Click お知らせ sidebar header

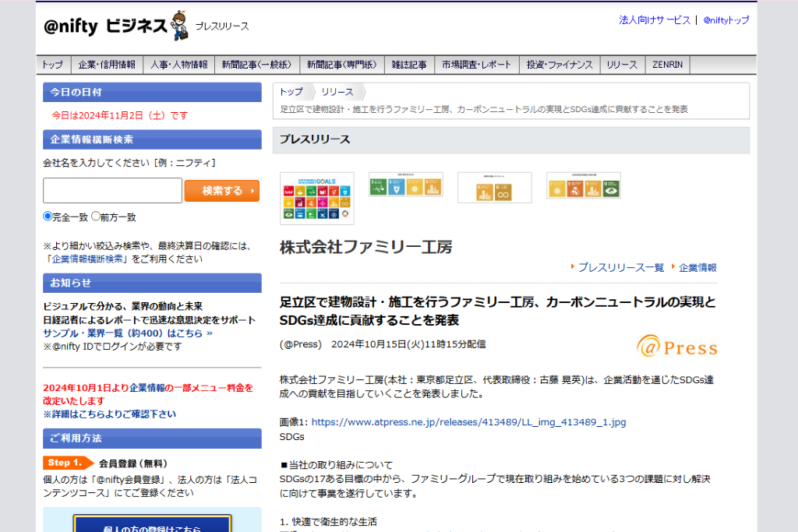coord(152,284)
